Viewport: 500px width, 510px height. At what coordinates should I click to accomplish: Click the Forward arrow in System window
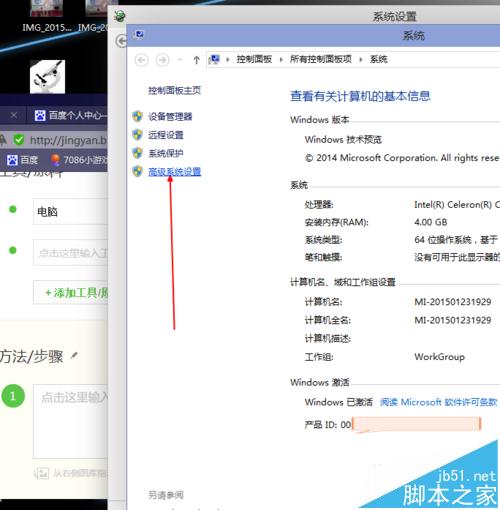163,60
